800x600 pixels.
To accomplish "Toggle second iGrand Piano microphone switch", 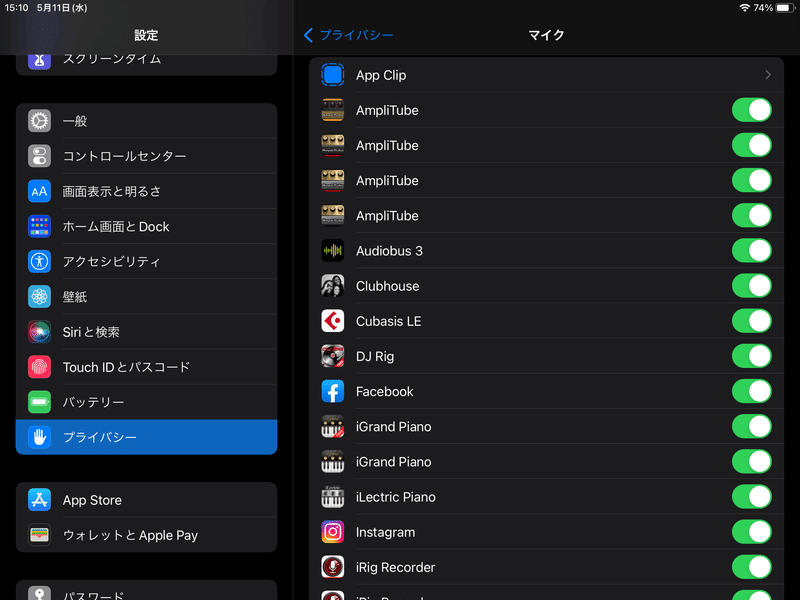I will 752,462.
